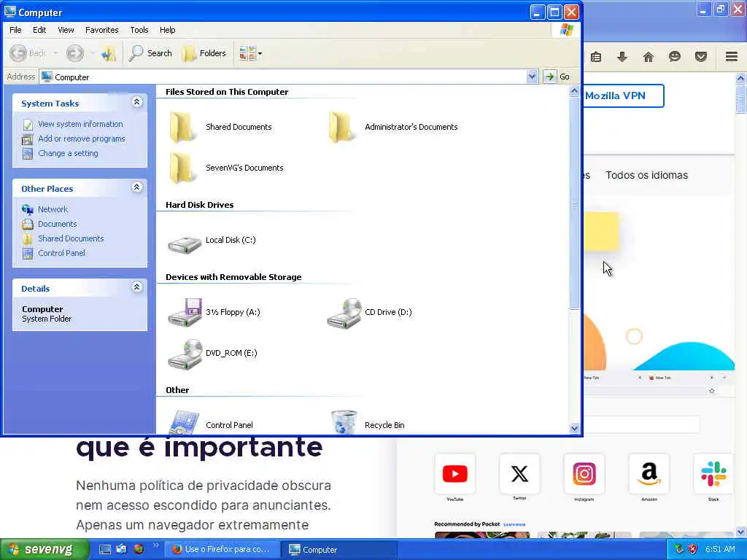This screenshot has width=747, height=560.
Task: Open the Views dropdown icon
Action: tap(250, 52)
